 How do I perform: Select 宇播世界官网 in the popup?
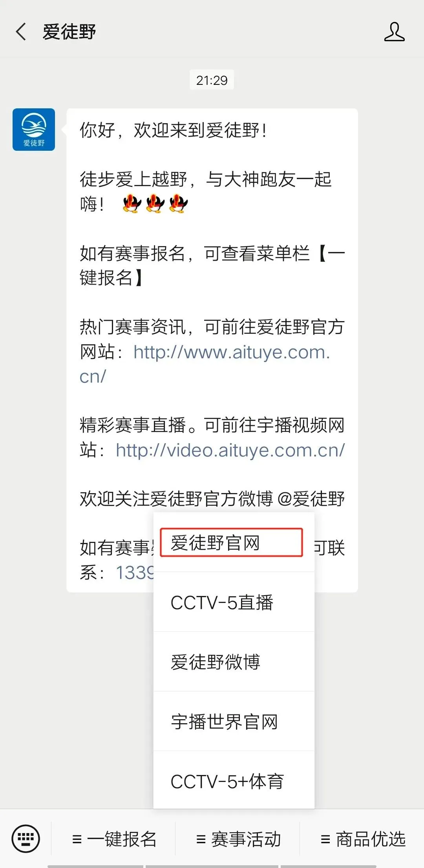coord(234,722)
